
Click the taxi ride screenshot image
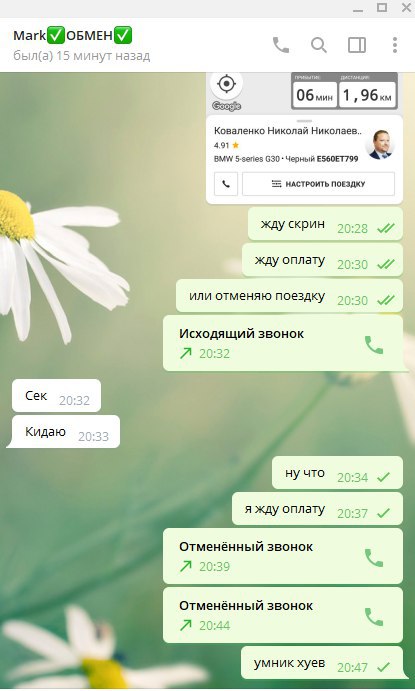[304, 138]
